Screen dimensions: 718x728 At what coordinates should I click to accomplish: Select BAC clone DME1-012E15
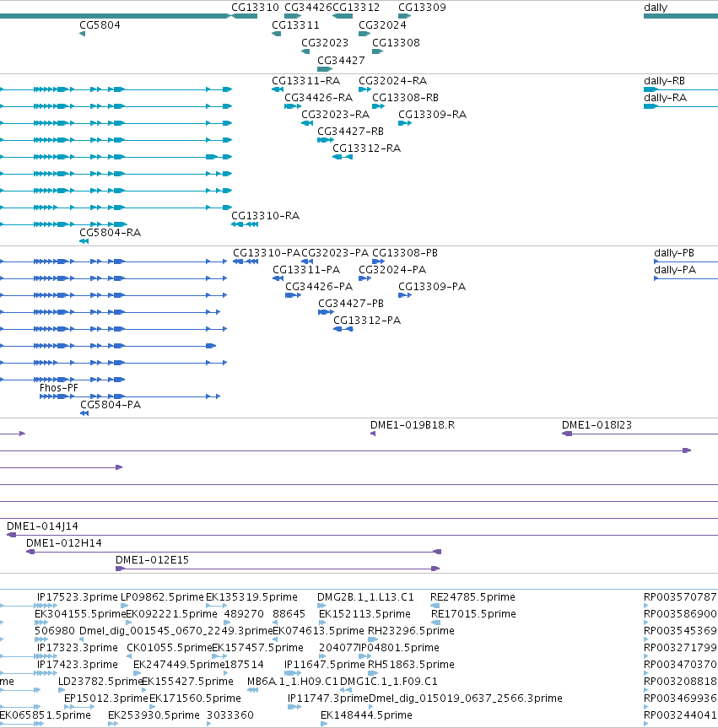point(152,560)
